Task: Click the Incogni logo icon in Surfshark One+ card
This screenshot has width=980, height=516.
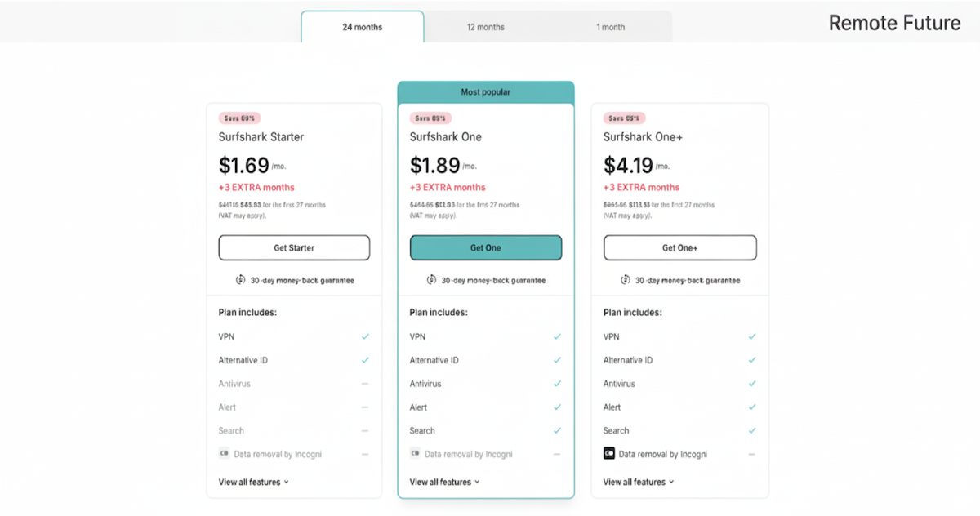Action: pos(608,454)
